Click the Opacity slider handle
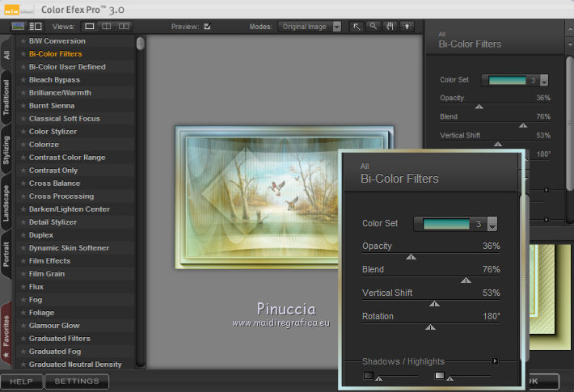 click(x=411, y=257)
